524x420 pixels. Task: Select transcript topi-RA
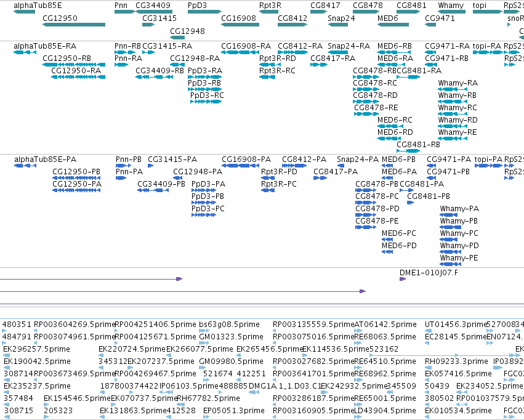(x=487, y=46)
